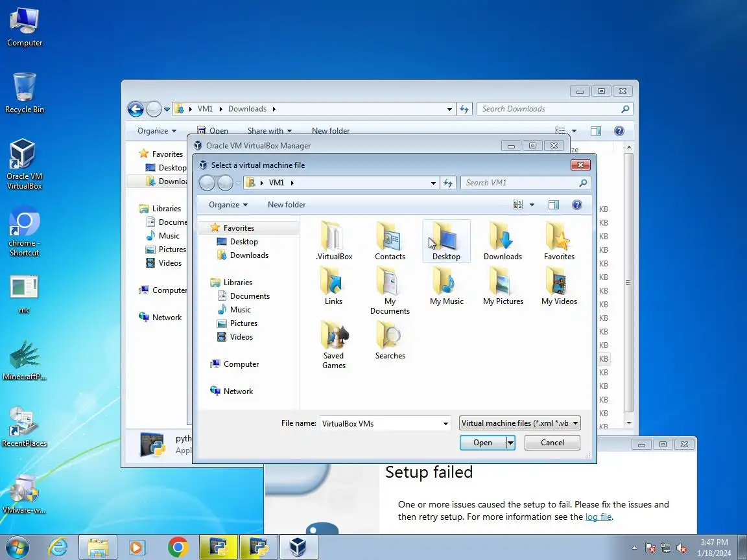747x560 pixels.
Task: Click New folder in Downloads window toolbar
Action: coord(331,131)
